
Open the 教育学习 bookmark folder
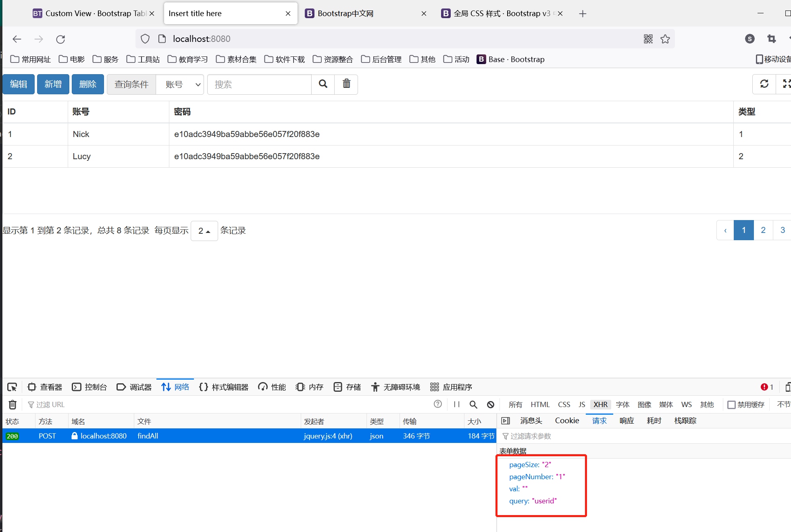187,59
